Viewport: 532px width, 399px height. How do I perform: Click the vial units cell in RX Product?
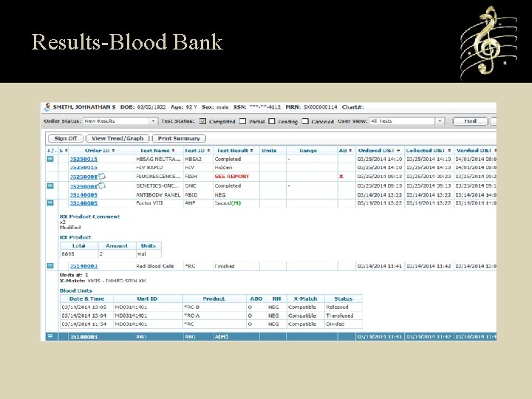(x=149, y=253)
